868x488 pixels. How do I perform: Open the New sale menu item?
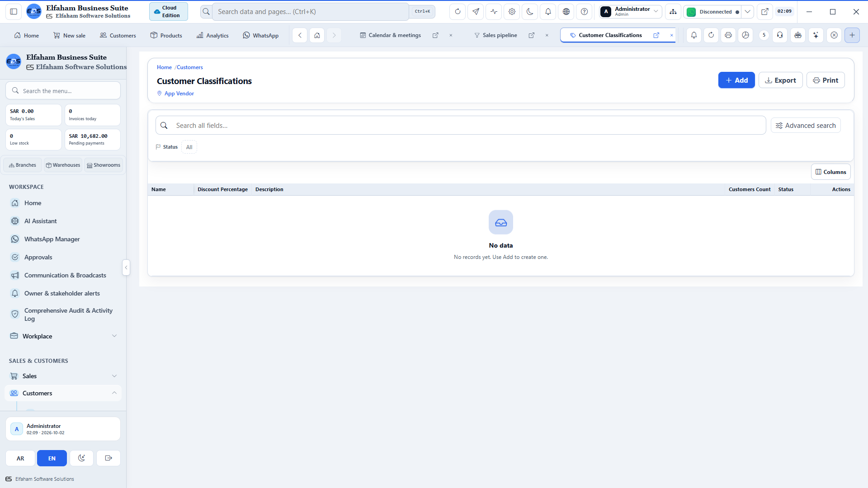[x=69, y=35]
